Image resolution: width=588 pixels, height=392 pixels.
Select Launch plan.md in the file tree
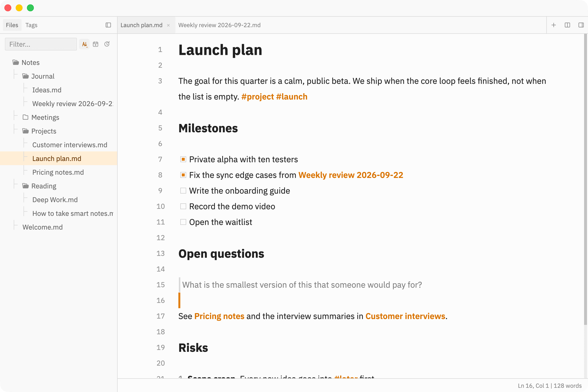coord(59,159)
